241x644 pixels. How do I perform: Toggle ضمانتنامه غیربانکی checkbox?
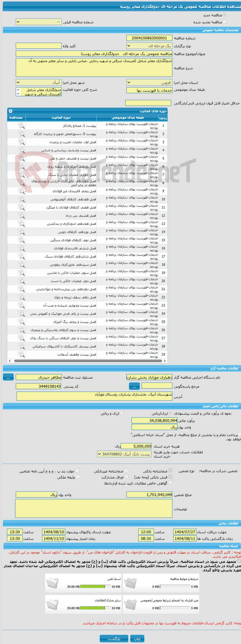tap(126, 471)
